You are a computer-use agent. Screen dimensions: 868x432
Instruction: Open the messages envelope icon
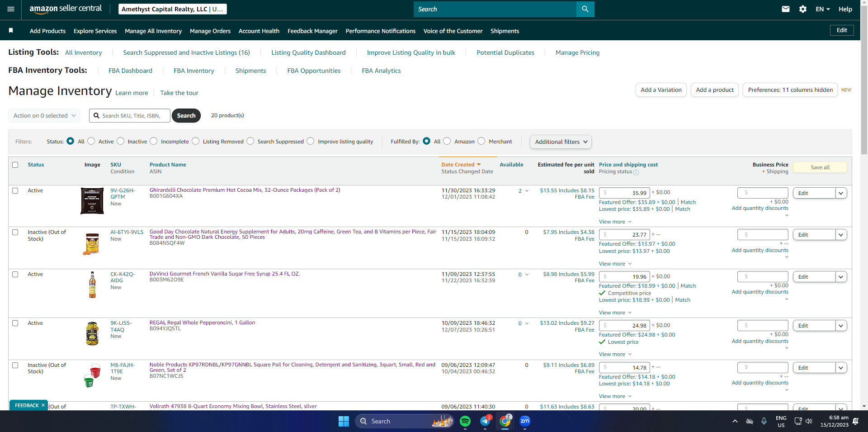click(786, 9)
